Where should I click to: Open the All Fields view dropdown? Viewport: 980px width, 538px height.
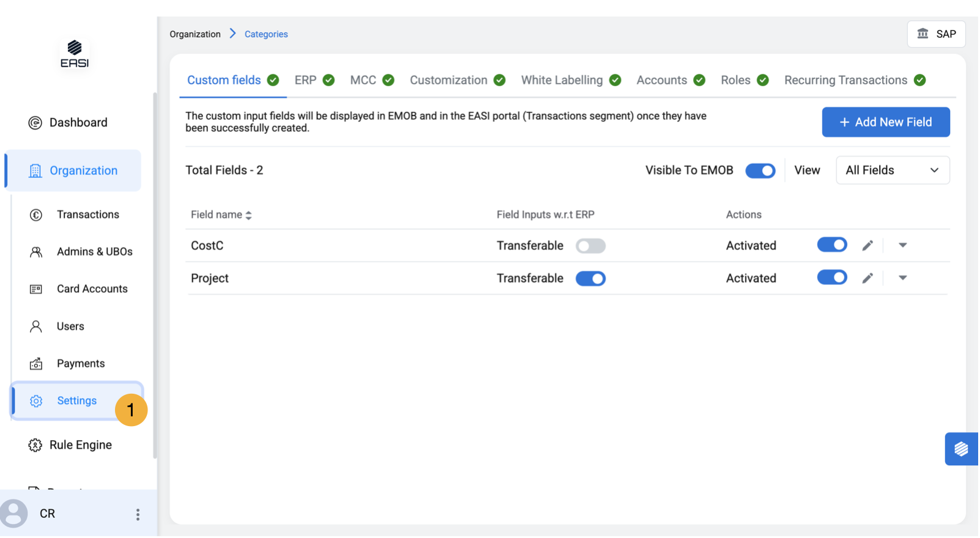[x=893, y=171]
